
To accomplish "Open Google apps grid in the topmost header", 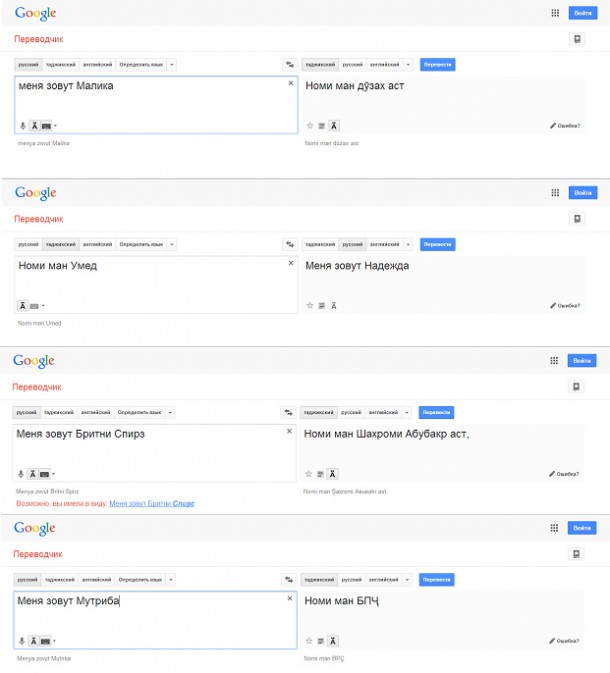I will [x=555, y=13].
